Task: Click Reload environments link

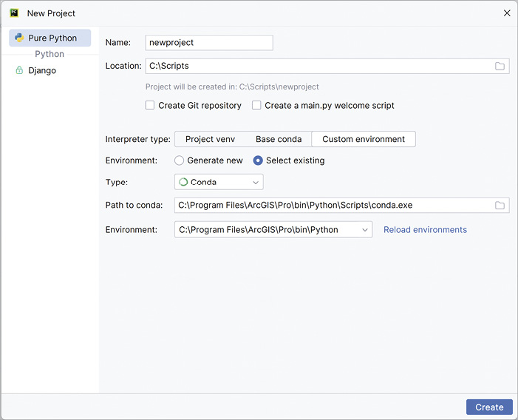Action: pos(425,230)
